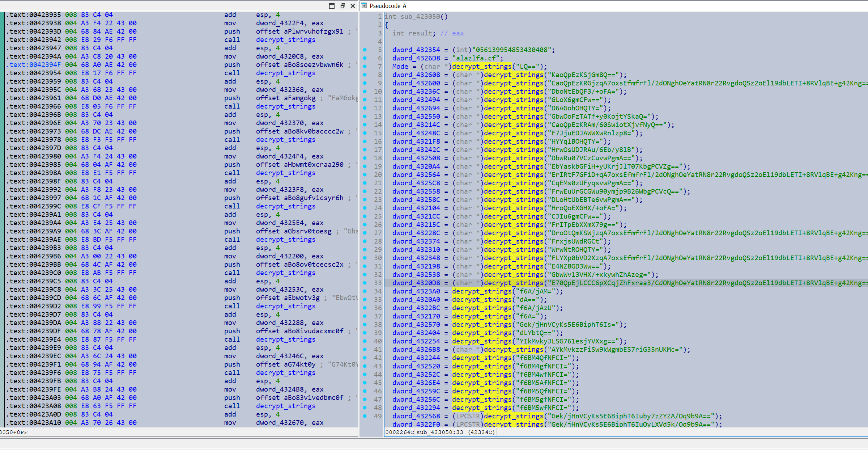Click the Mode variable on line 7

tap(400, 67)
